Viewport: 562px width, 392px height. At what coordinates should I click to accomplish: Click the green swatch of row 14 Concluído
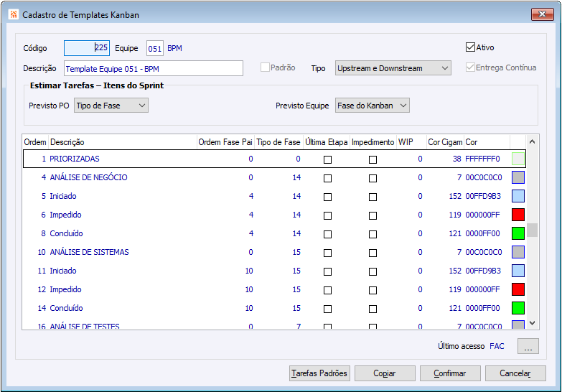518,308
